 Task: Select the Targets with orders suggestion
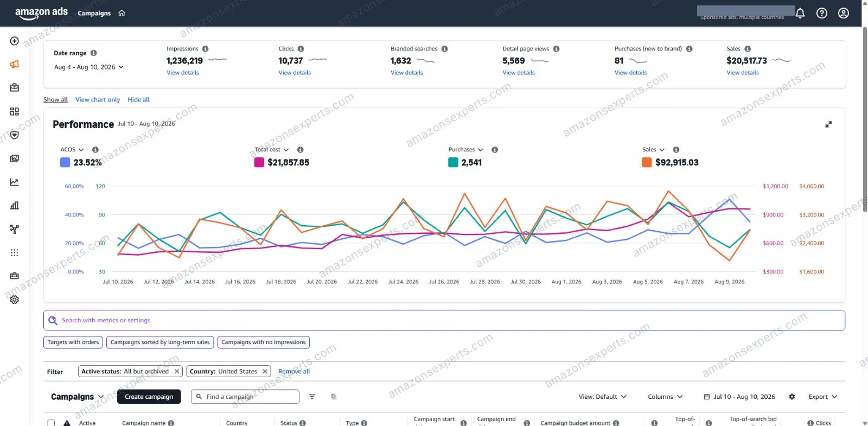pyautogui.click(x=73, y=342)
